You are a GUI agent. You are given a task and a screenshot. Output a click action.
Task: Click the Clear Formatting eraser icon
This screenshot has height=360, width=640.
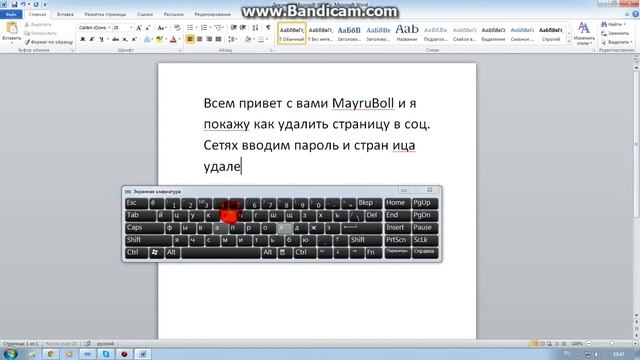point(177,28)
